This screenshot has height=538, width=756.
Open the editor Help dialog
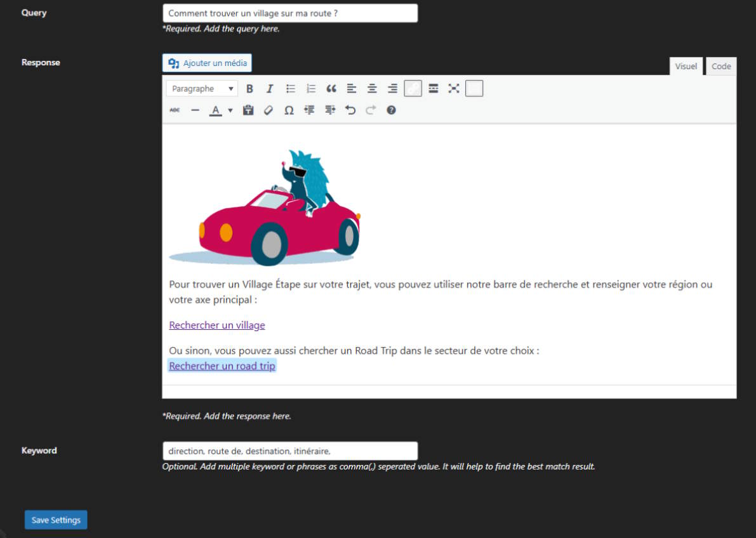(392, 110)
